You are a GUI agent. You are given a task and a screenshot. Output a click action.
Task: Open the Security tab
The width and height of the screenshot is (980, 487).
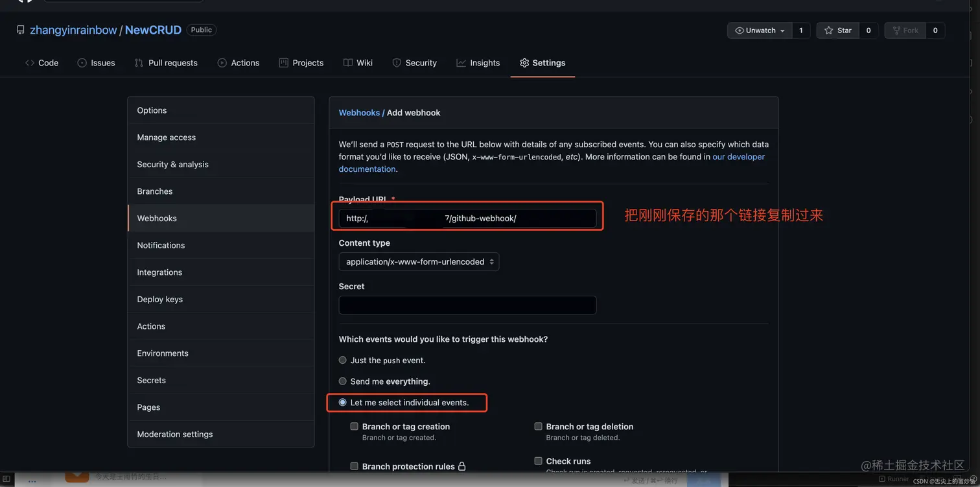(415, 63)
